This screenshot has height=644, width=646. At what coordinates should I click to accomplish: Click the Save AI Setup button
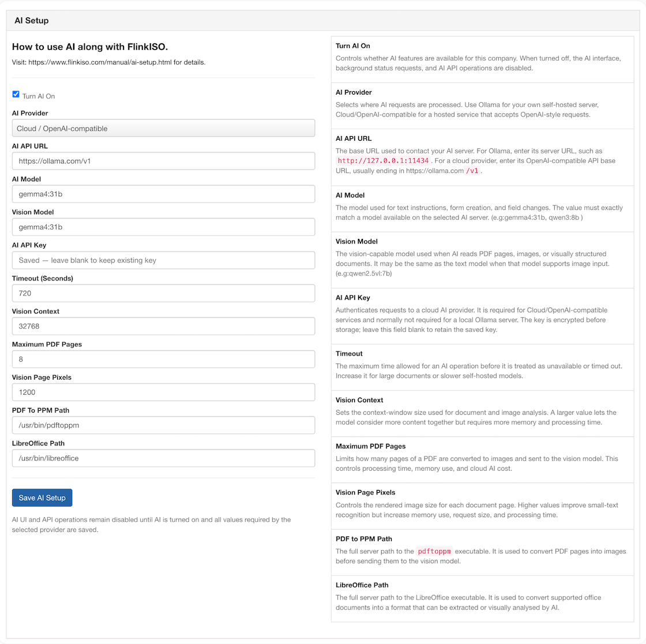(42, 497)
